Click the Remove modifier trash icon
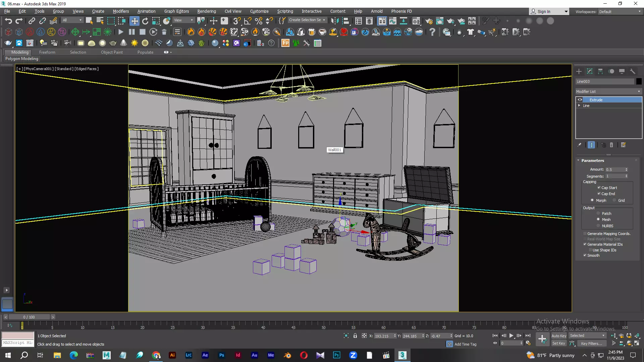Image resolution: width=644 pixels, height=362 pixels. (x=611, y=145)
